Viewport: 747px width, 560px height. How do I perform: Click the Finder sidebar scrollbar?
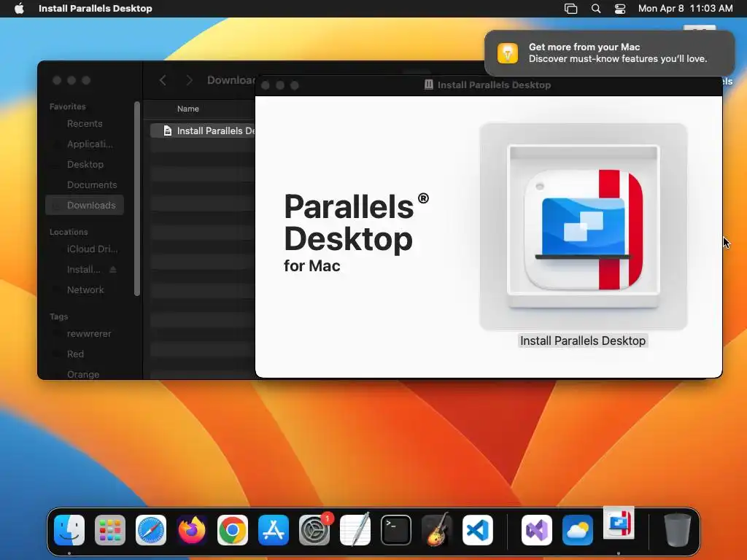[x=137, y=198]
